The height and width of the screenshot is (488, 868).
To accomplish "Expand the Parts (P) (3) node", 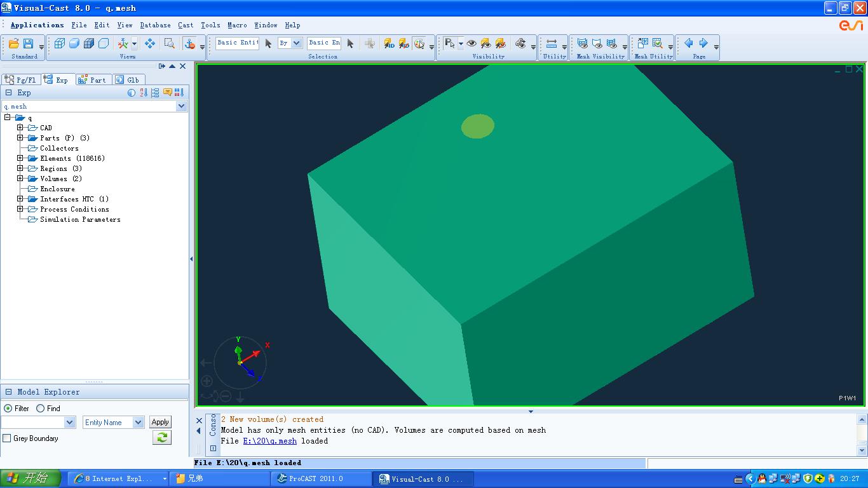I will pos(20,138).
